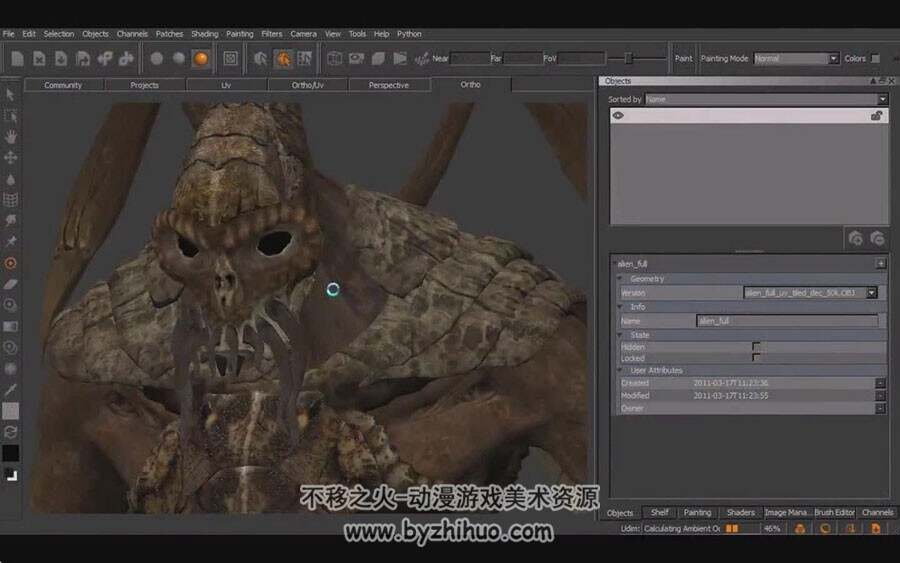The width and height of the screenshot is (900, 563).
Task: Switch to the Shaders panel tab
Action: 740,512
